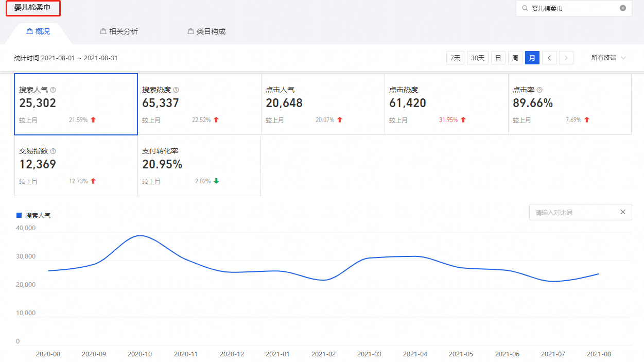The width and height of the screenshot is (644, 362).
Task: Select the 点击热度 metric card
Action: [446, 105]
